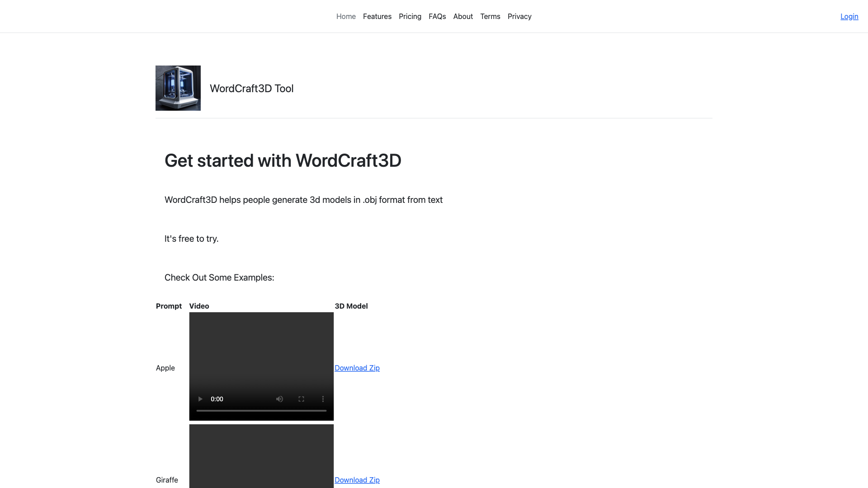The width and height of the screenshot is (868, 488).
Task: Click the play button on Apple video
Action: point(200,399)
